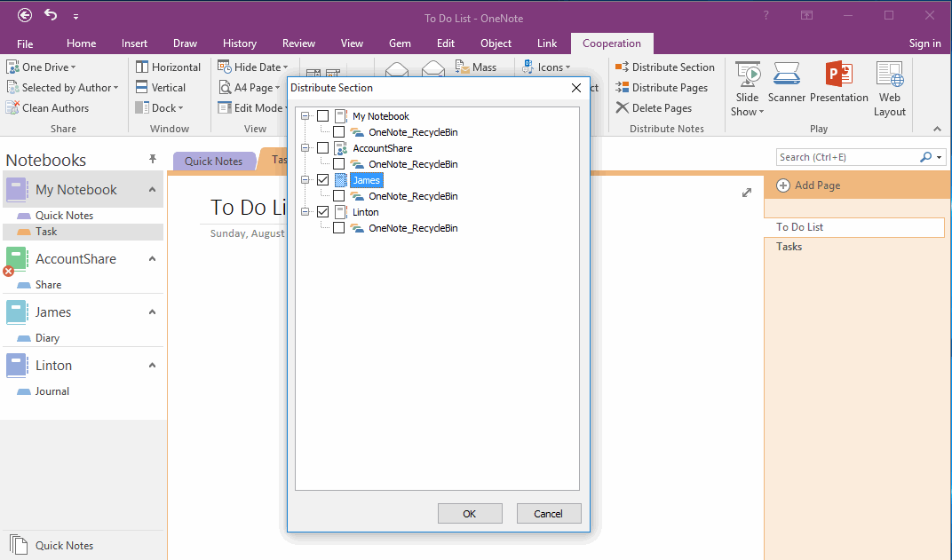
Task: Click Delete Pages in ribbon
Action: pyautogui.click(x=654, y=108)
